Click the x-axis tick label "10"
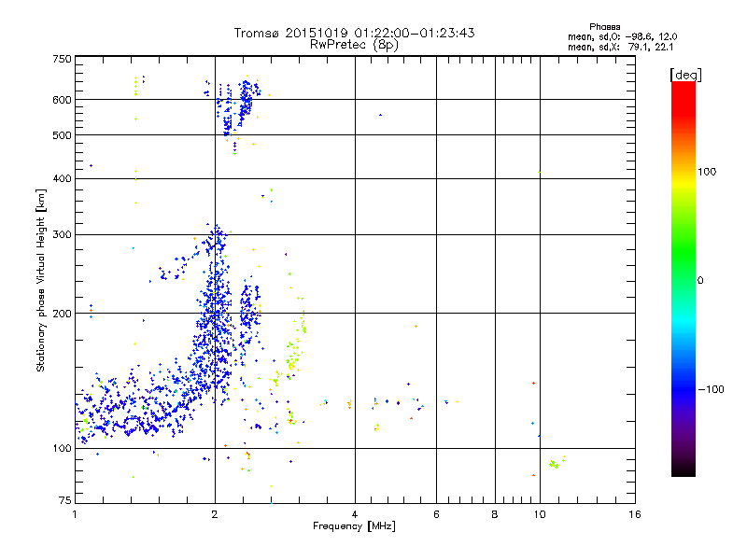The width and height of the screenshot is (747, 560). (x=540, y=514)
